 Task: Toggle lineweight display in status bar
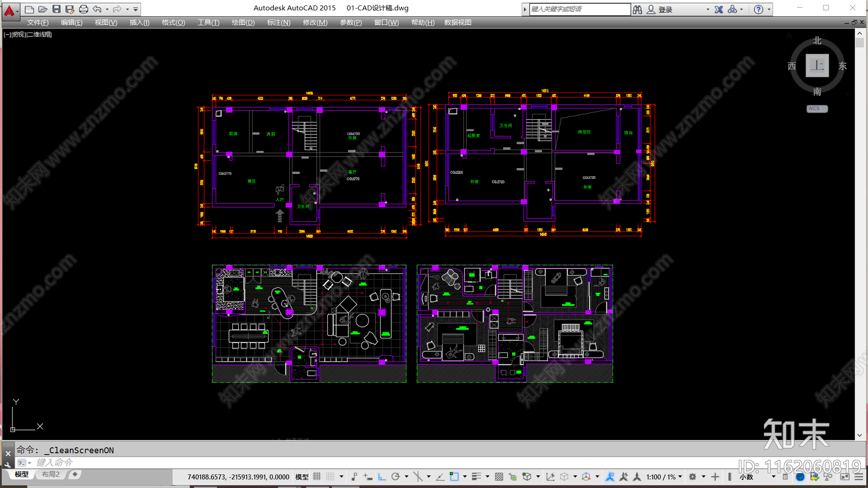click(476, 477)
